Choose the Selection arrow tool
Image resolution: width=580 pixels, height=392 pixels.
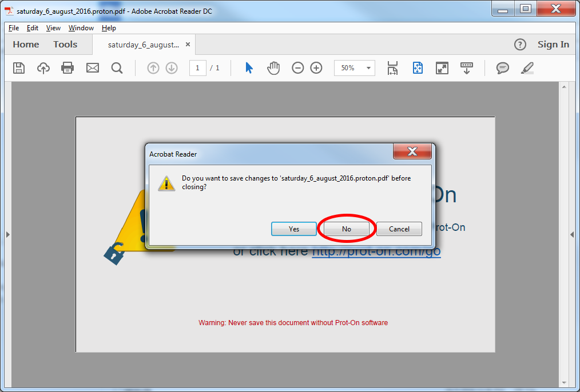click(249, 68)
